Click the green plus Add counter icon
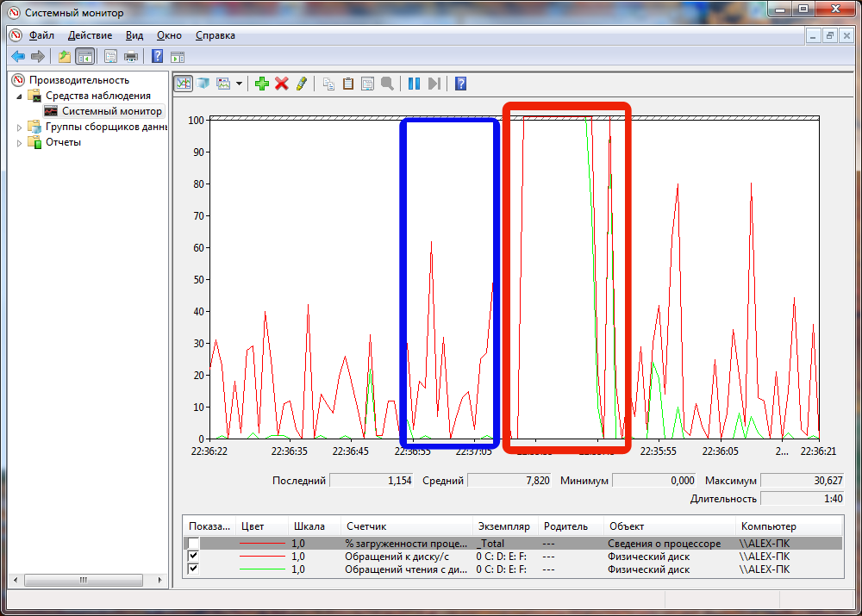Image resolution: width=862 pixels, height=616 pixels. [262, 84]
